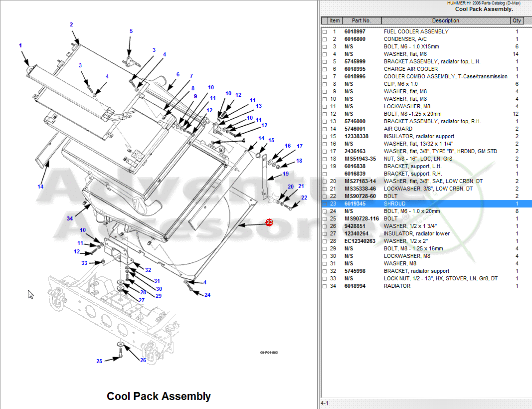Click the BOLT, M6 - 1.0 x 20mm description
Viewport: 532px width, 409px height.
[x=411, y=211]
